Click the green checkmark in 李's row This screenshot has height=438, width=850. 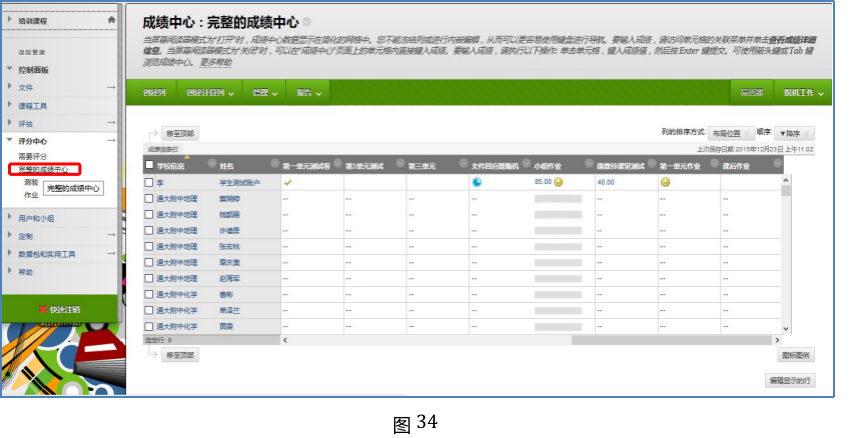click(288, 183)
